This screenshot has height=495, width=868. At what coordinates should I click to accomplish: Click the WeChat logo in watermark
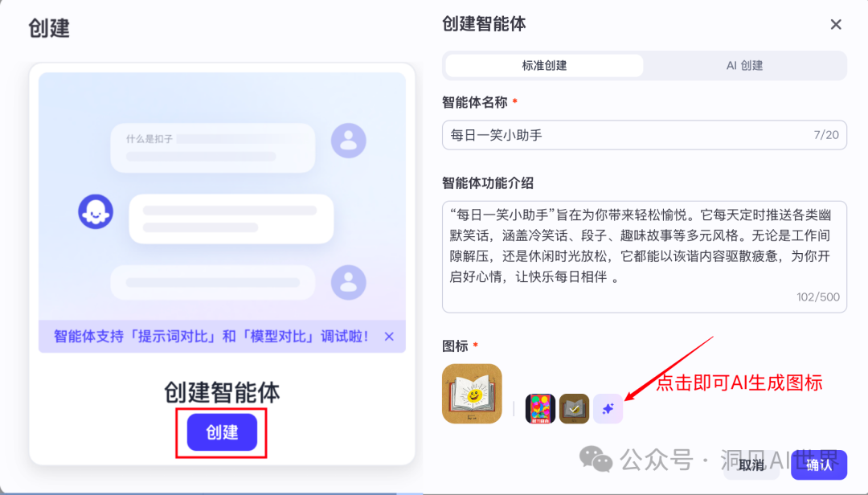point(596,460)
